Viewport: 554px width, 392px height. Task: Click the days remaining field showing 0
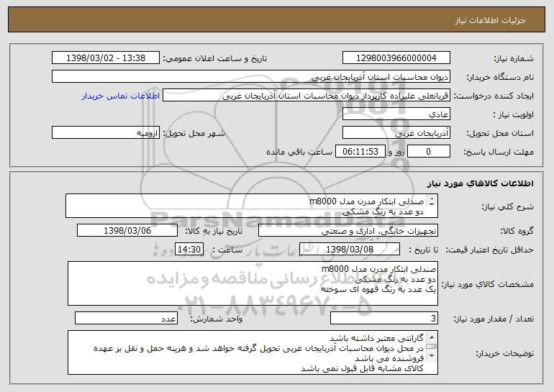coord(429,152)
